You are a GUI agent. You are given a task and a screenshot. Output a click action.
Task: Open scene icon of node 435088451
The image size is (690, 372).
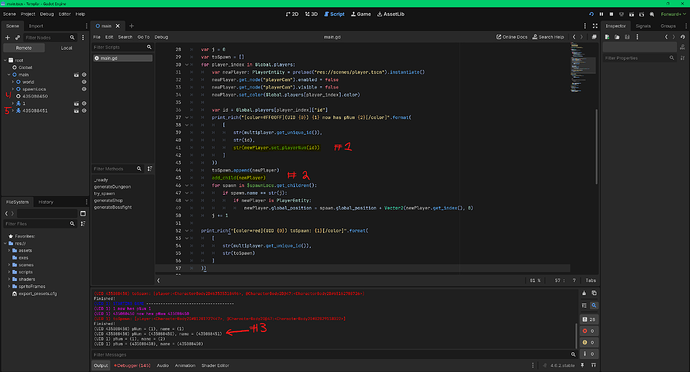pos(76,110)
